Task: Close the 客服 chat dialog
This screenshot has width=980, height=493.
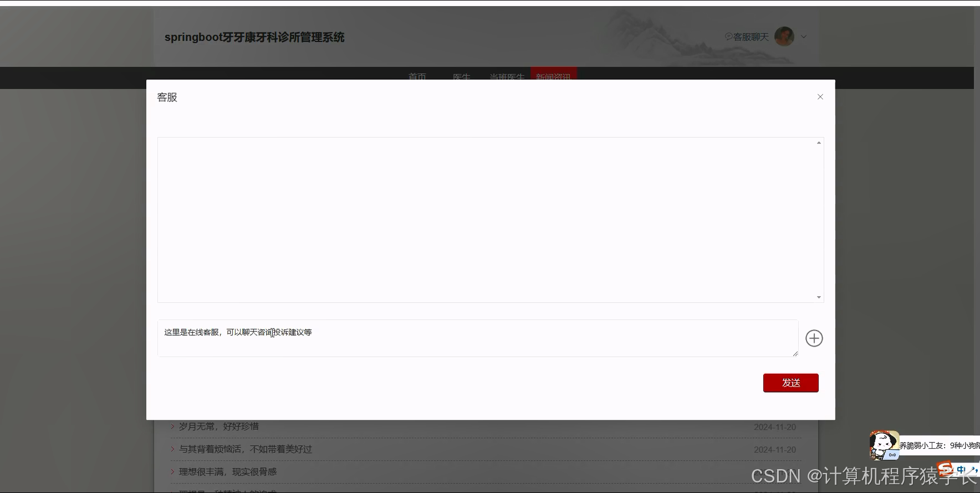Action: (x=820, y=97)
